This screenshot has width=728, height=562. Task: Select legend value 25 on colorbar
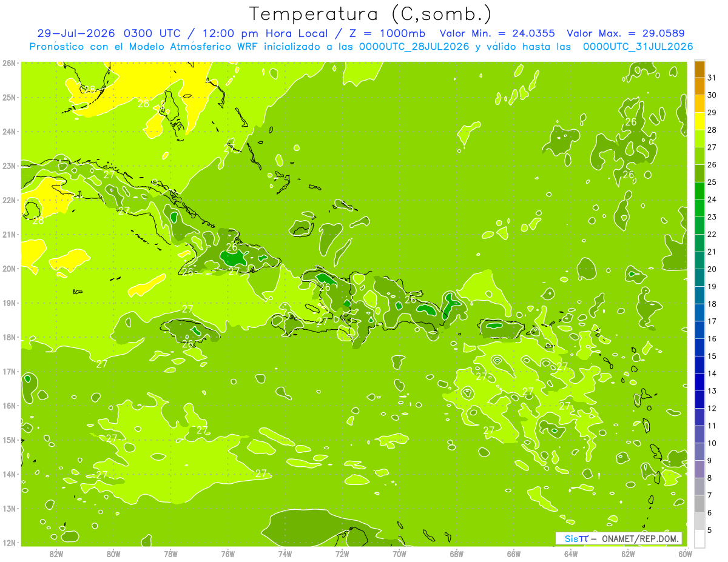click(x=712, y=182)
